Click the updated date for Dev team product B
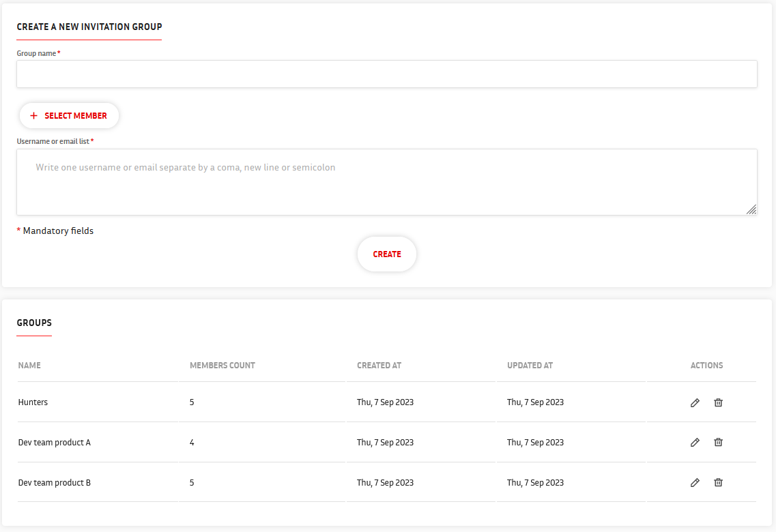Image resolution: width=776 pixels, height=532 pixels. point(535,483)
